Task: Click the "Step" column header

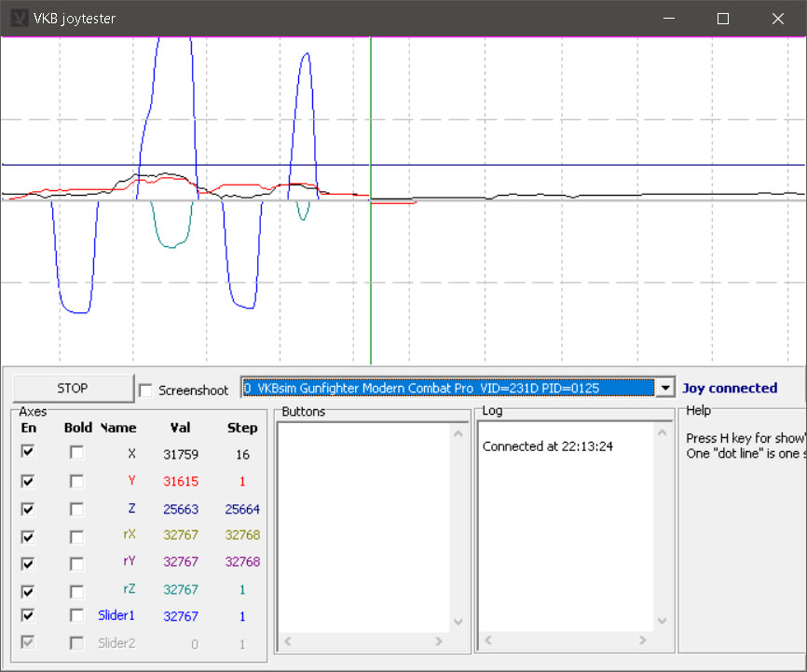Action: tap(242, 428)
